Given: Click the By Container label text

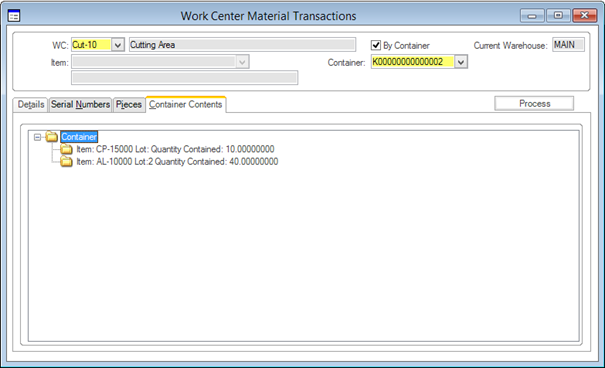Looking at the screenshot, I should coord(406,46).
